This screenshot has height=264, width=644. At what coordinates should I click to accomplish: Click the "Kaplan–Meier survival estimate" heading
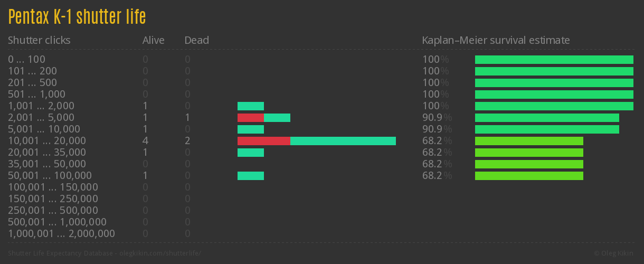496,40
